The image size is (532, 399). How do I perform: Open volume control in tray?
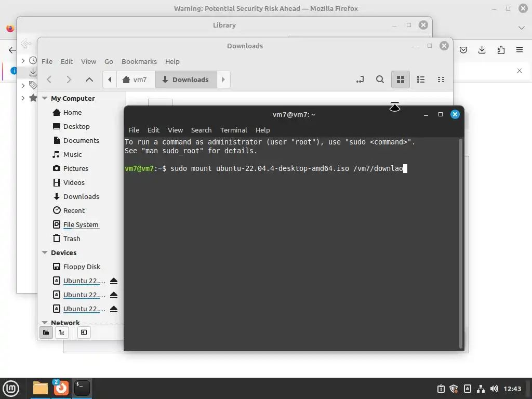(494, 389)
